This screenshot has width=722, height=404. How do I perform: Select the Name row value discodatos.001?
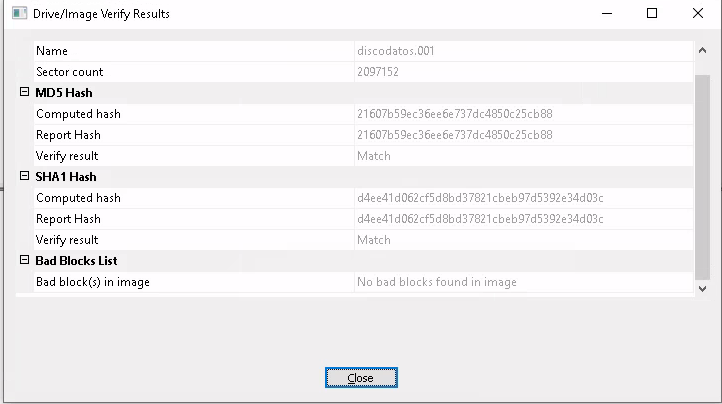coord(396,51)
